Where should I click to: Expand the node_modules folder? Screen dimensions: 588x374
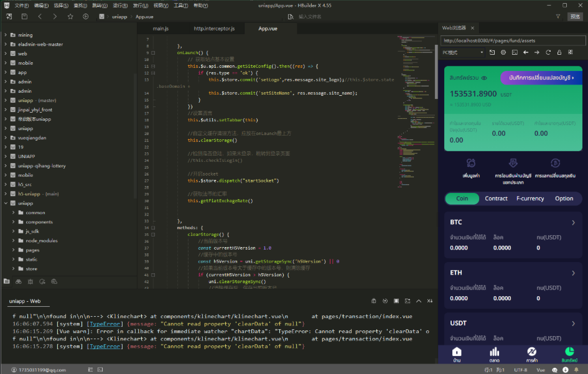(14, 240)
